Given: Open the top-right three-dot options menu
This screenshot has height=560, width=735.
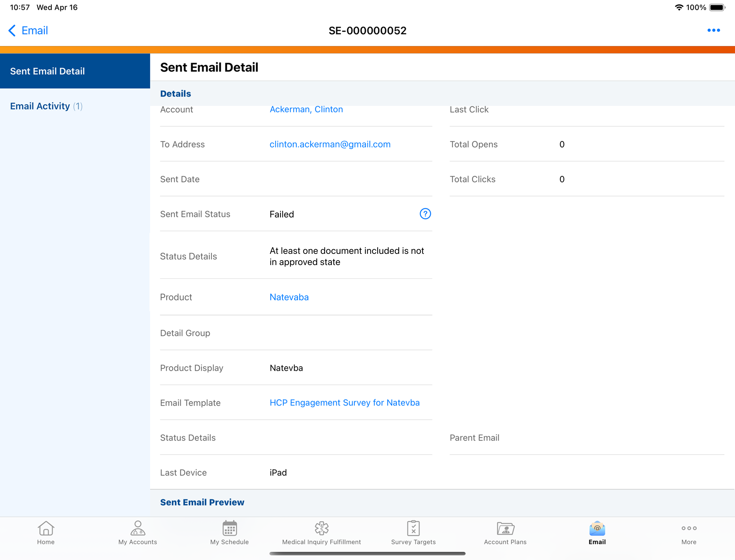Looking at the screenshot, I should 713,30.
